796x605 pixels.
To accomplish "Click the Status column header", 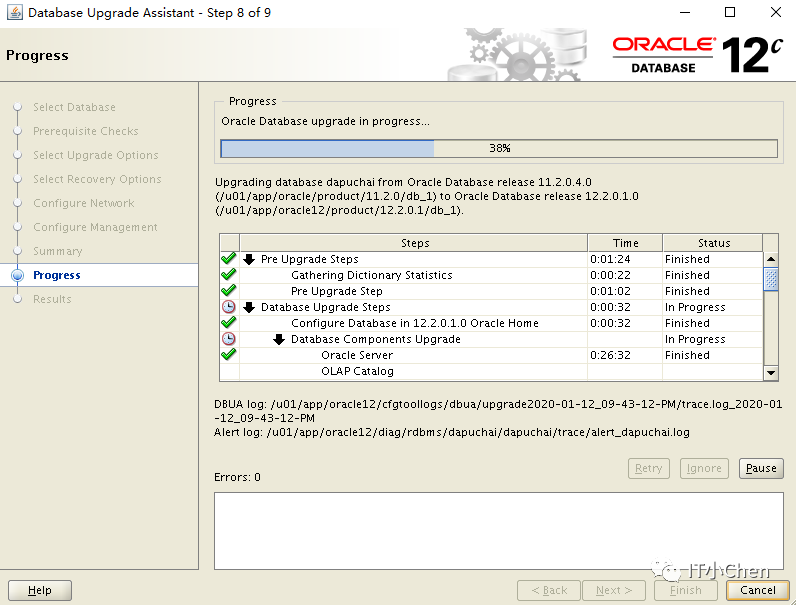I will [x=713, y=243].
